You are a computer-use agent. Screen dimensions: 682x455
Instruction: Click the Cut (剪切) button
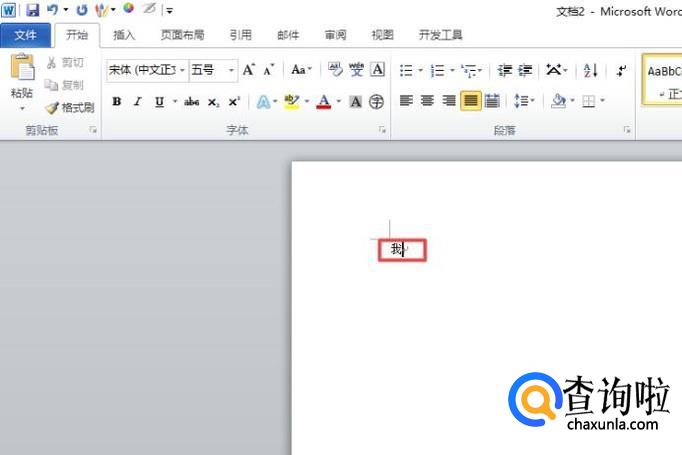coord(65,63)
